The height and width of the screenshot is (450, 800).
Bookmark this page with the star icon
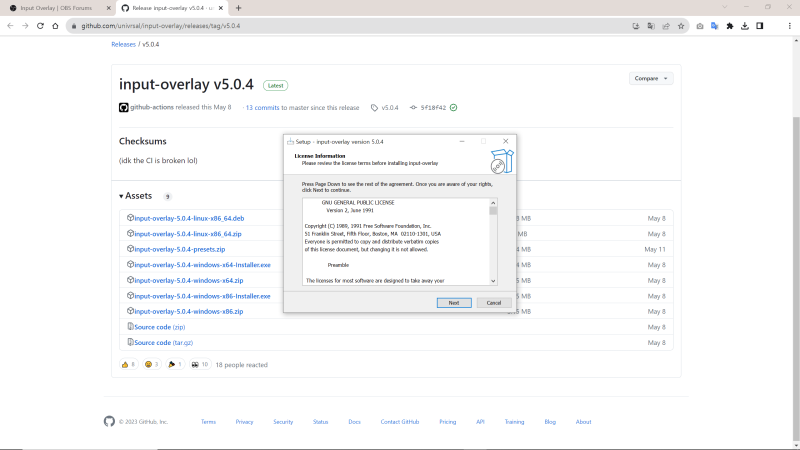tap(681, 26)
